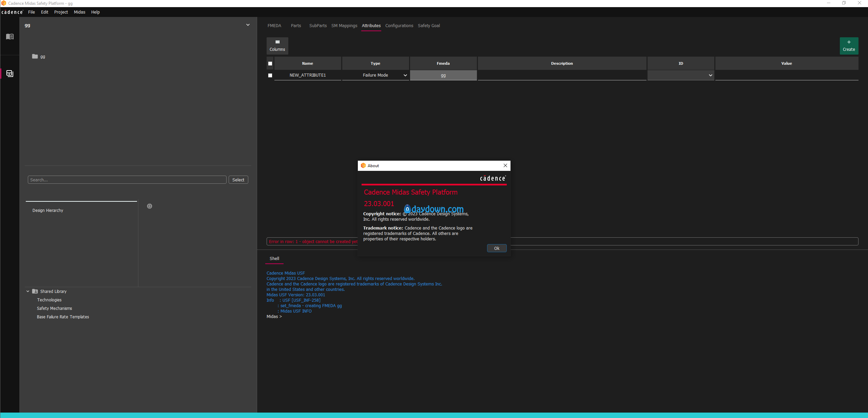Select Safety Mechanisms in Shared Library
Image resolution: width=868 pixels, height=418 pixels.
(54, 308)
